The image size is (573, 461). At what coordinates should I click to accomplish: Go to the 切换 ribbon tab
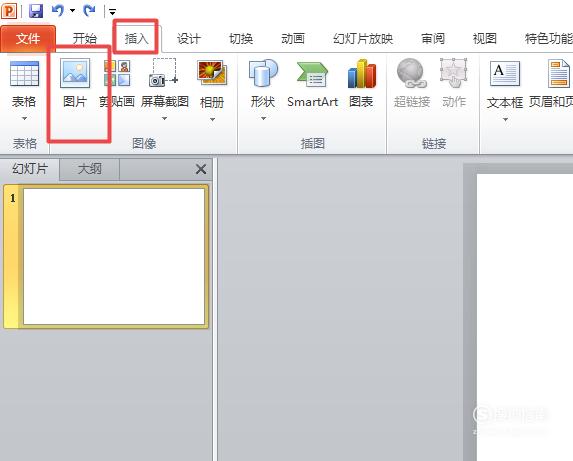coord(241,38)
